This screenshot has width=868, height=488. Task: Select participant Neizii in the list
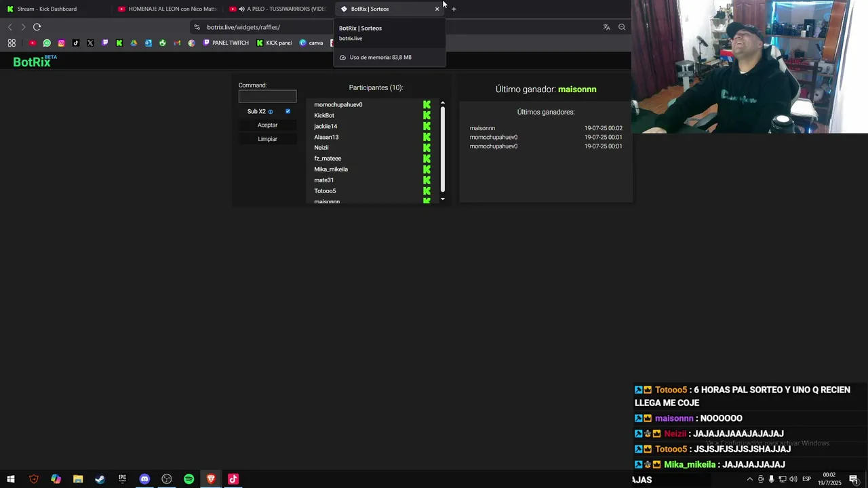(321, 148)
